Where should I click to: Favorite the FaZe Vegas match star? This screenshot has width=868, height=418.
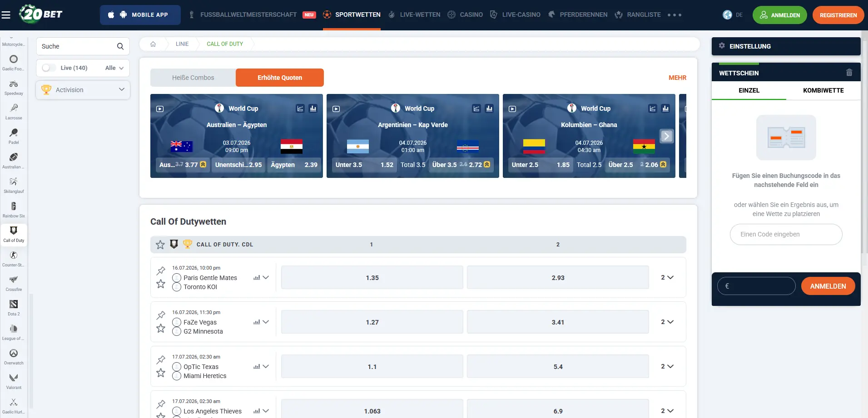click(161, 328)
